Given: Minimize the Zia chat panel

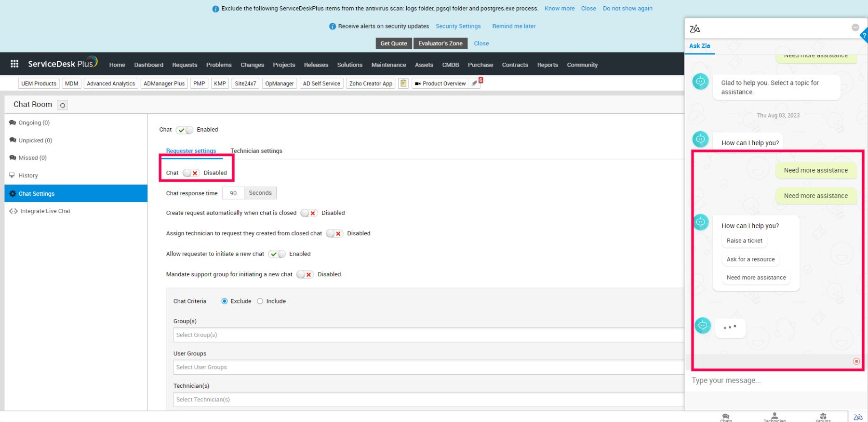Looking at the screenshot, I should 855,28.
